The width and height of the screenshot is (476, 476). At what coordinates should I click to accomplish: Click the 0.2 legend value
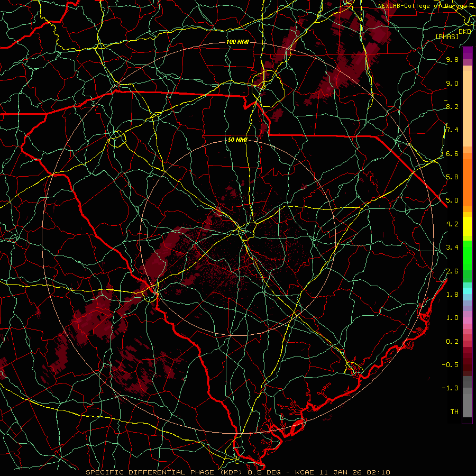pos(452,341)
